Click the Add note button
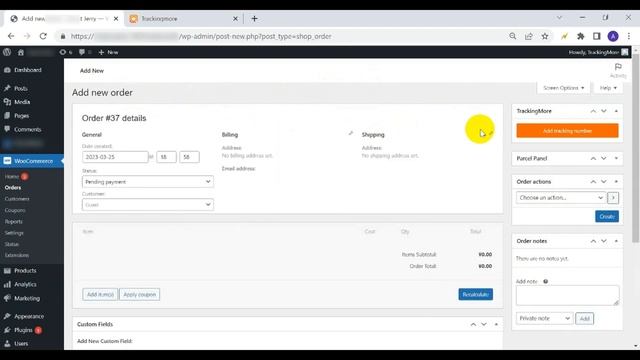 click(x=584, y=318)
